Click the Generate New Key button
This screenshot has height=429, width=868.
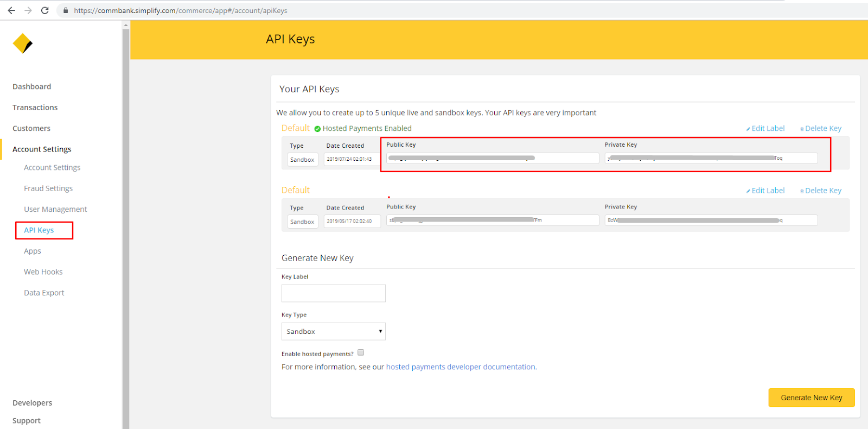click(x=812, y=398)
